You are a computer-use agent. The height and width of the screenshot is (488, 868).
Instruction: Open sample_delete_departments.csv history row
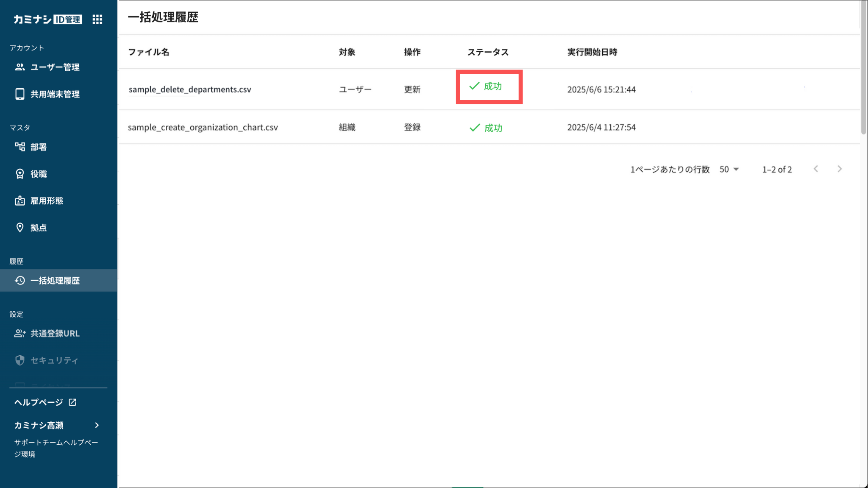(190, 89)
